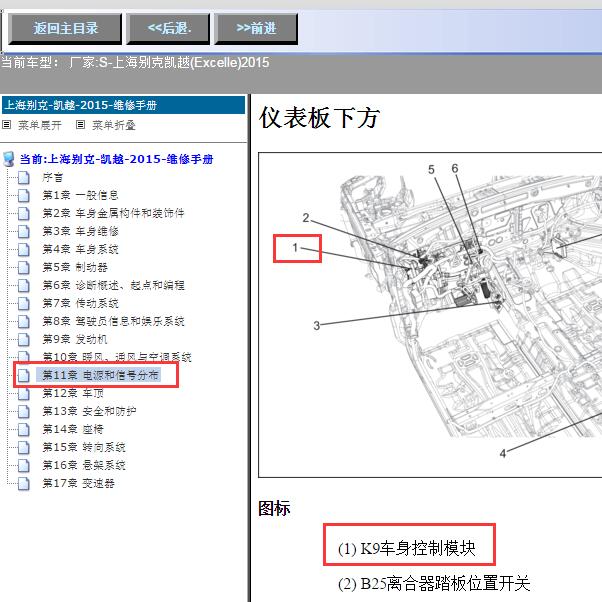Click document icon beside 第12章 车顶
Image resolution: width=602 pixels, height=602 pixels.
tap(24, 393)
